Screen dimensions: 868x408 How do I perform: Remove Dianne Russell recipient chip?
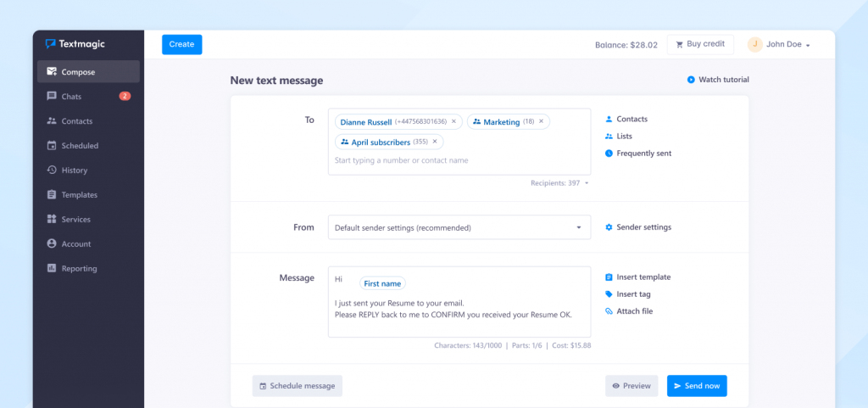click(453, 122)
